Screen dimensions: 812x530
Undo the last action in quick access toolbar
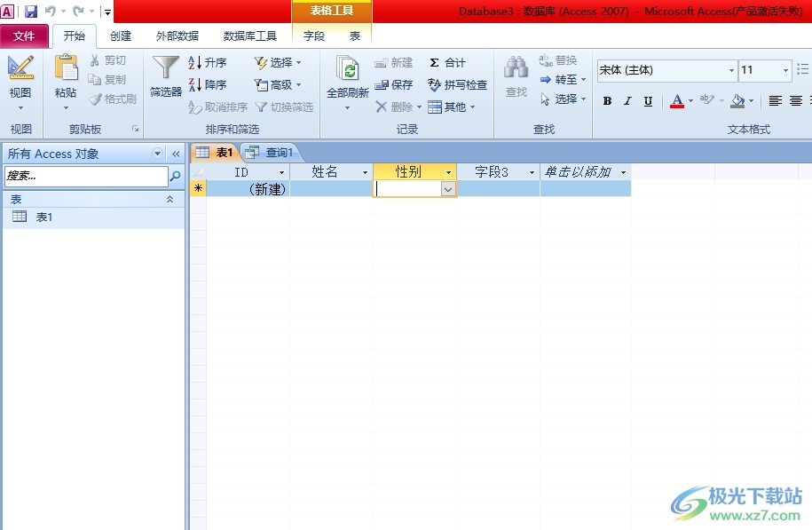[51, 11]
